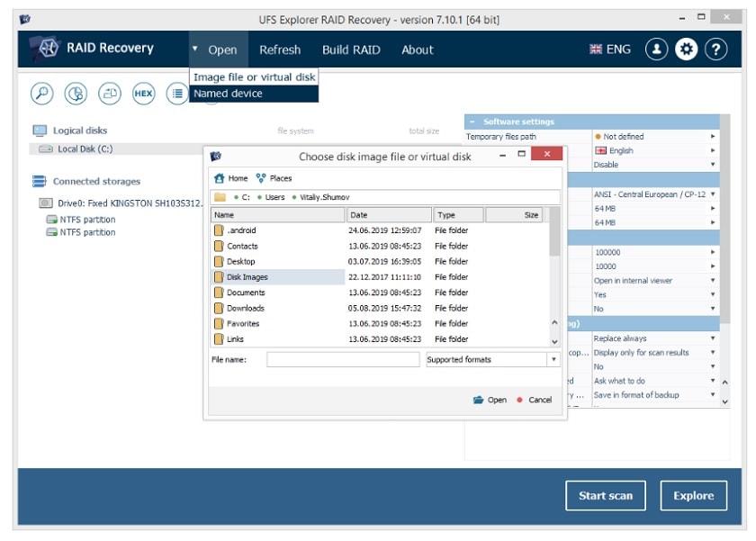Viewport: 756px width, 541px height.
Task: Open the Replace always dropdown
Action: click(713, 338)
